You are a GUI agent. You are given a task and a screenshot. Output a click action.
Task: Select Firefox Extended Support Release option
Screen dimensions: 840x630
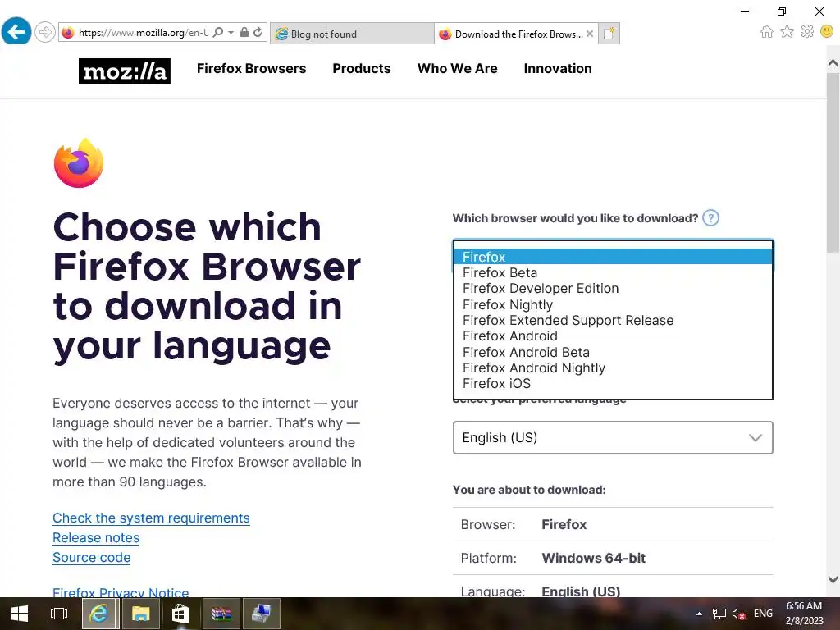point(613,321)
